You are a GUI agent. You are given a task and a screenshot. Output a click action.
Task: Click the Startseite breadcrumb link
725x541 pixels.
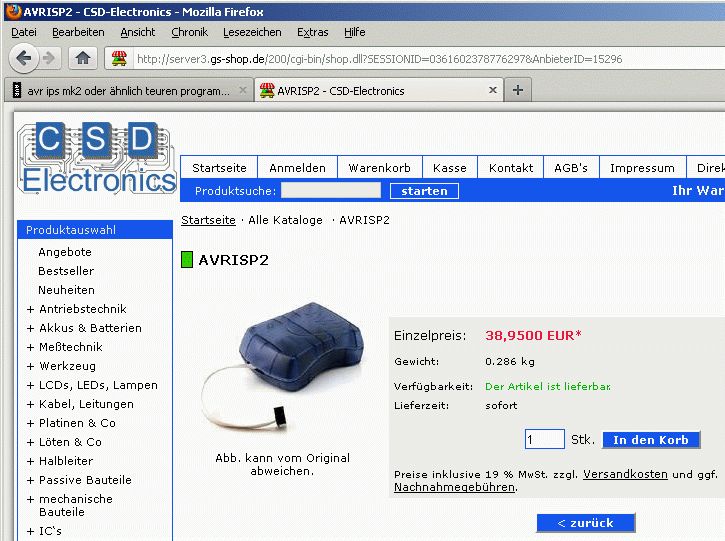click(x=208, y=220)
